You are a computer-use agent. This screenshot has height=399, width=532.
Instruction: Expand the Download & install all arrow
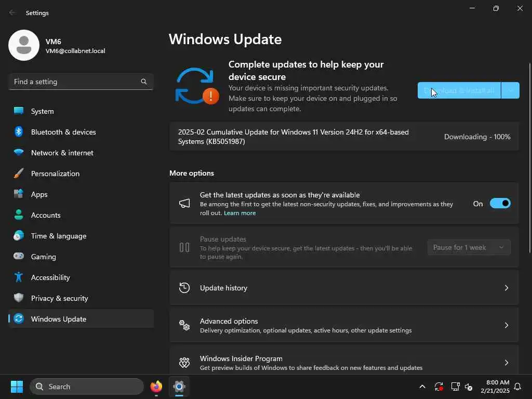(511, 90)
